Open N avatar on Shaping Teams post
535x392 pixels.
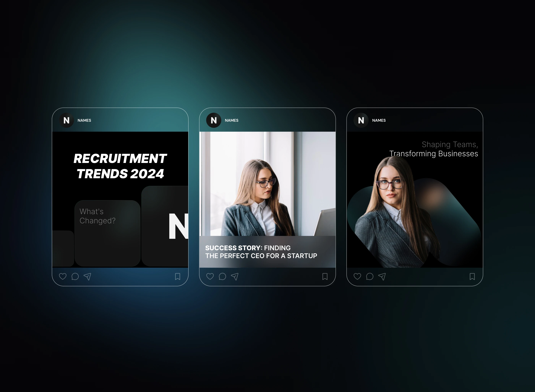[361, 120]
